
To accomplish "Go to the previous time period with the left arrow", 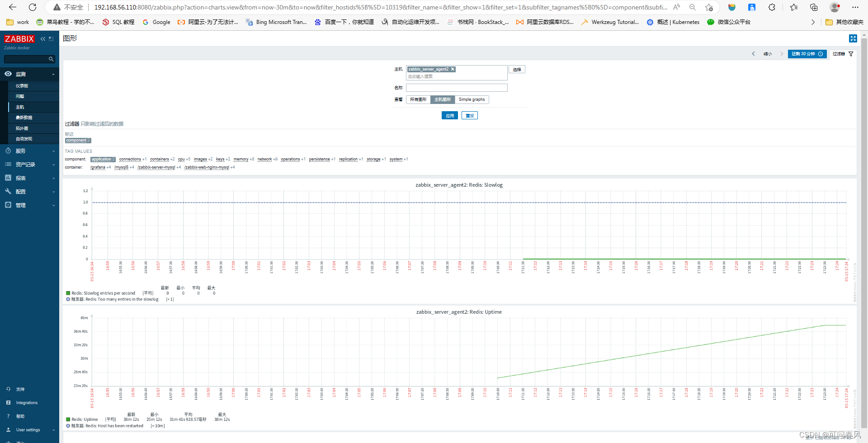I will coord(753,54).
